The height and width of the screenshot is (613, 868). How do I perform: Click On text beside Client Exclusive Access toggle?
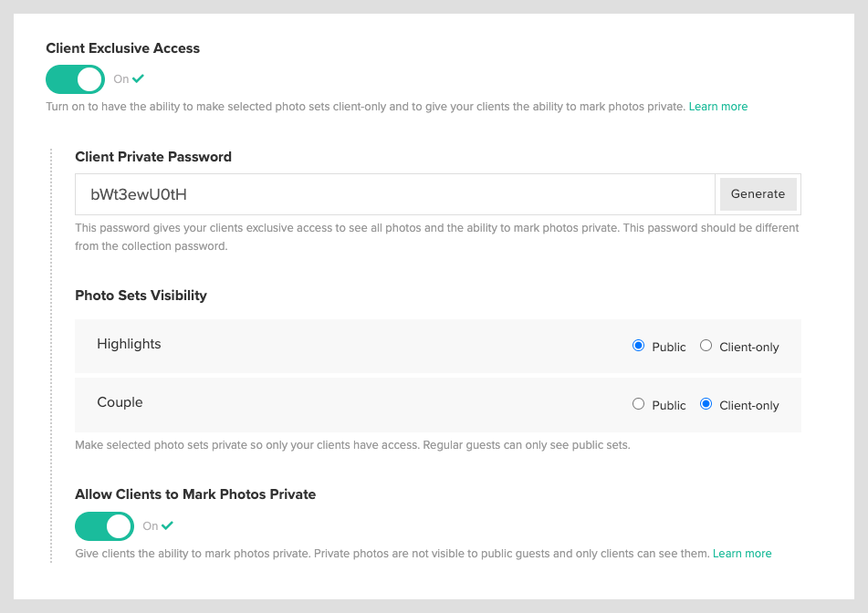point(121,79)
